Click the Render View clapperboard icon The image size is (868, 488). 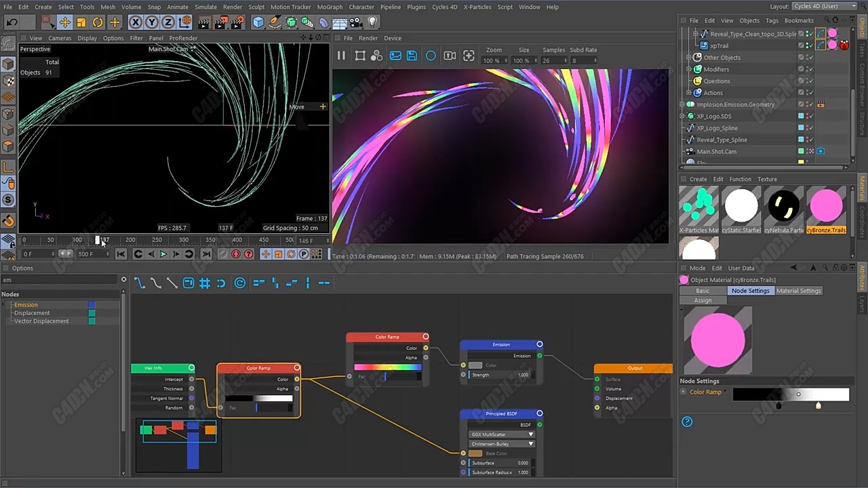pos(205,22)
